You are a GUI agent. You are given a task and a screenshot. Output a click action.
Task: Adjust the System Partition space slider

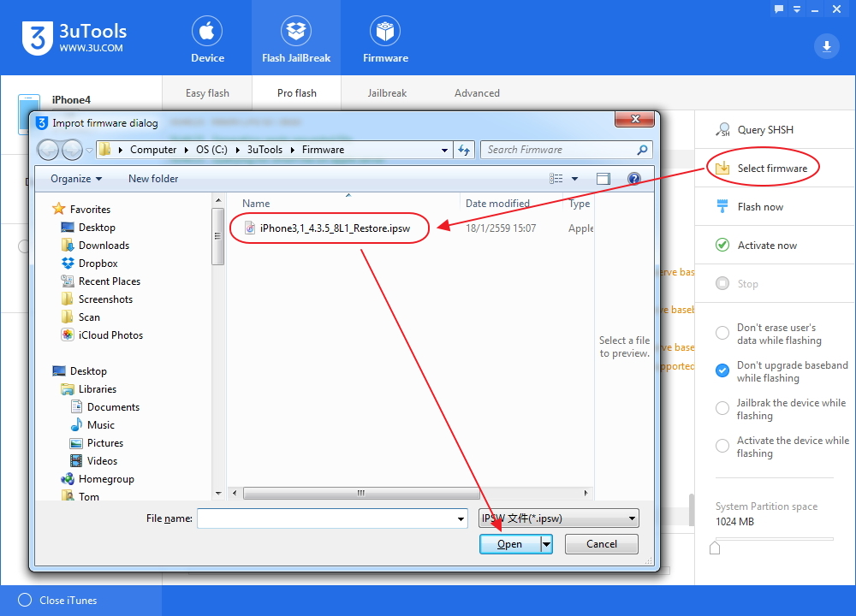coord(715,548)
